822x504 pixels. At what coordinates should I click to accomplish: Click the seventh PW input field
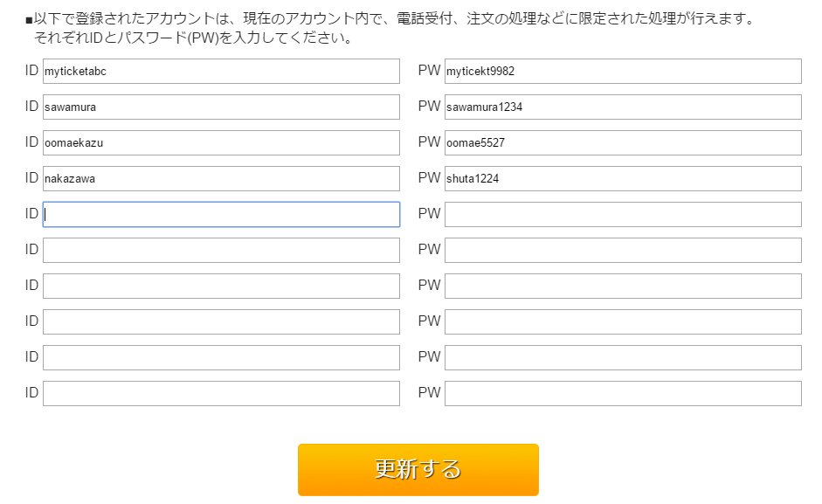point(623,286)
